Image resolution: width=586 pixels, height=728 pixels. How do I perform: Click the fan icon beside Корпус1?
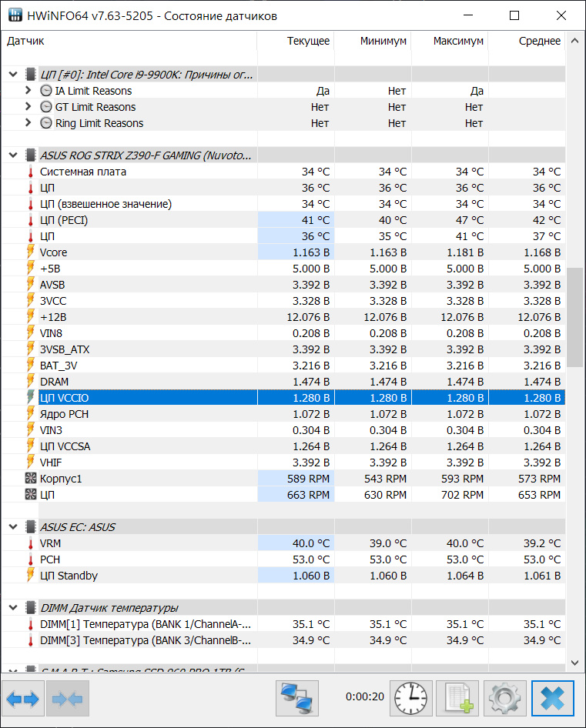coord(31,478)
